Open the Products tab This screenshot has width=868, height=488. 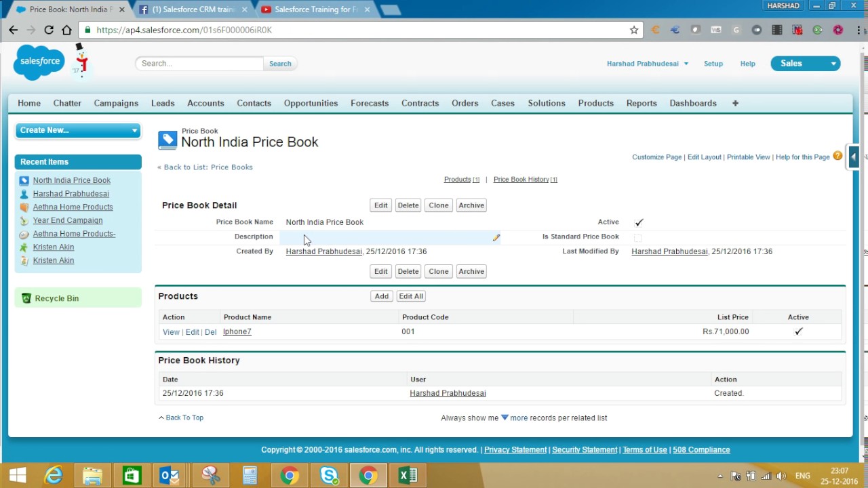[595, 103]
